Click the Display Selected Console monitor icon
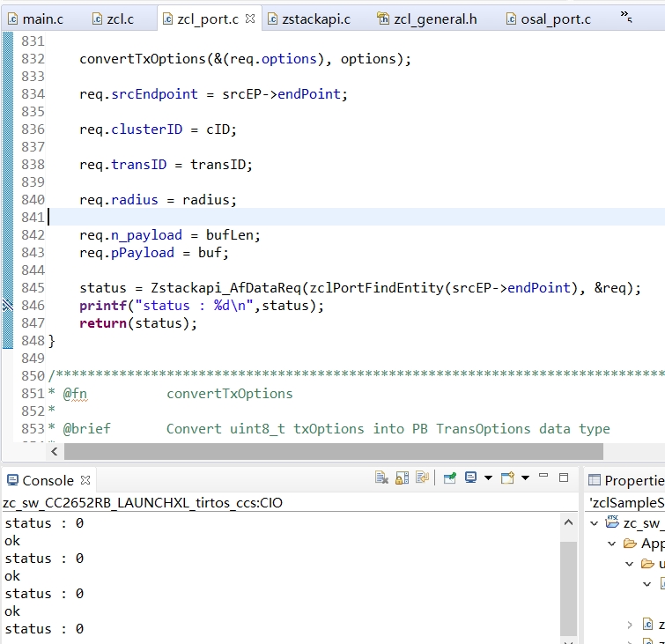The image size is (665, 644). tap(471, 477)
